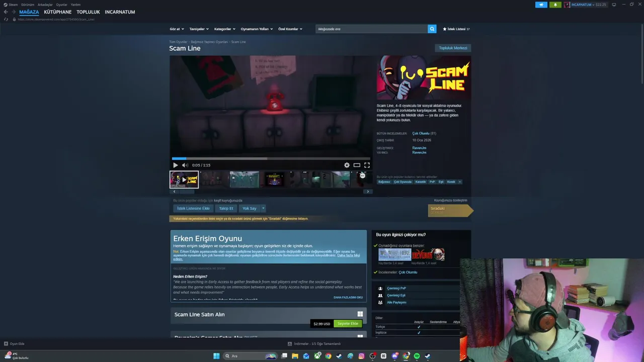Open the Steam menu
The image size is (644, 362).
pyautogui.click(x=13, y=5)
